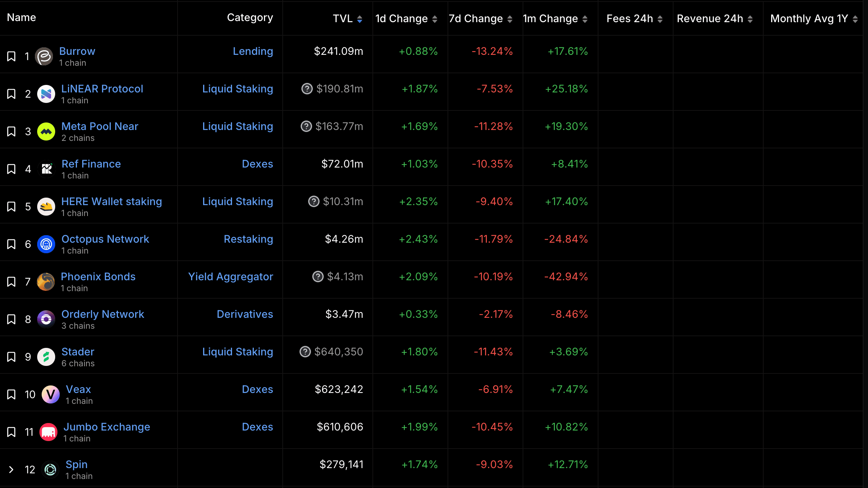The width and height of the screenshot is (868, 488).
Task: Click the Stader logo
Action: click(x=46, y=357)
